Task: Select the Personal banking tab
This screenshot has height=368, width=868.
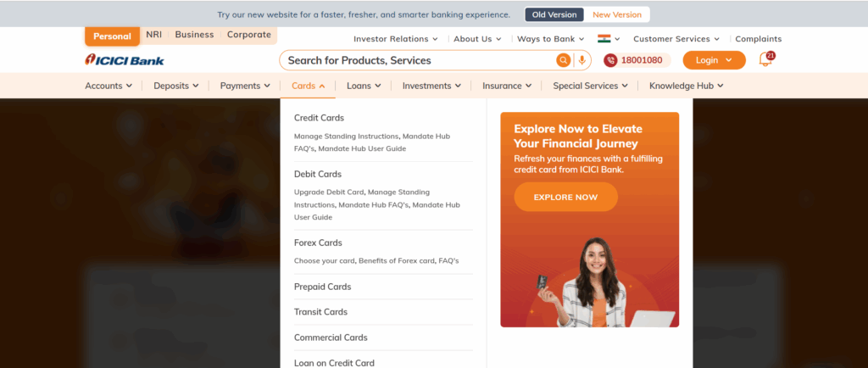Action: coord(112,36)
